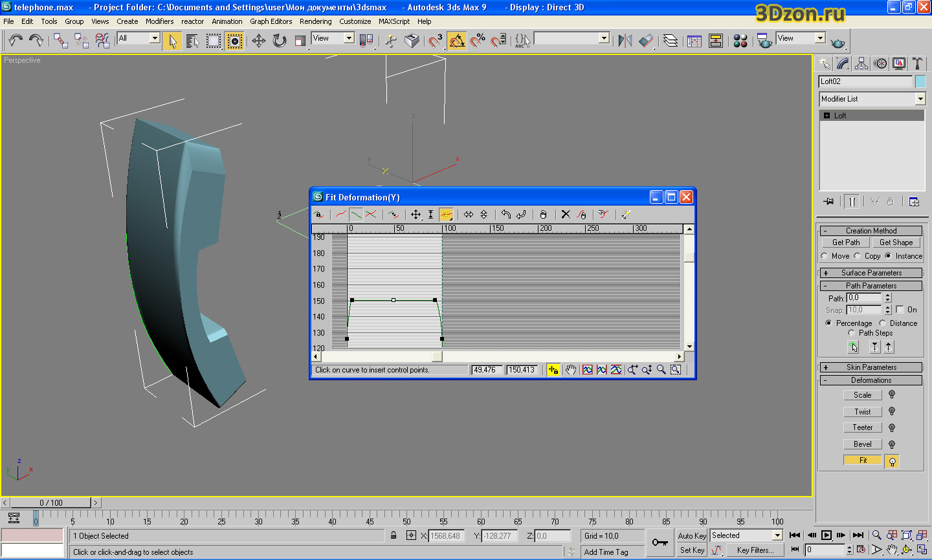Click Mirror Horizontally in Fit Deformation
This screenshot has width=932, height=560.
click(x=469, y=215)
